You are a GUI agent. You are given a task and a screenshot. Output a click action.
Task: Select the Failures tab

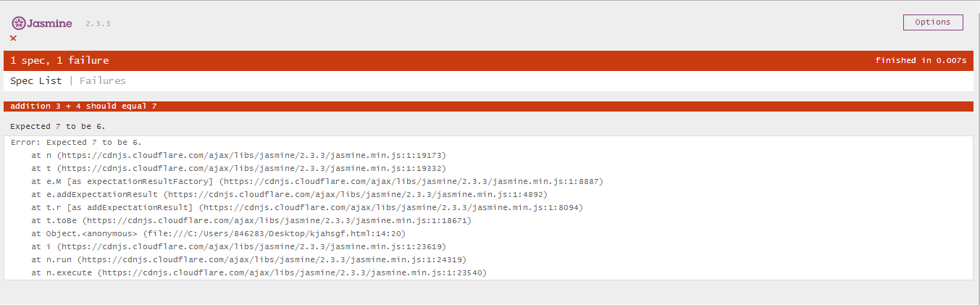[103, 81]
